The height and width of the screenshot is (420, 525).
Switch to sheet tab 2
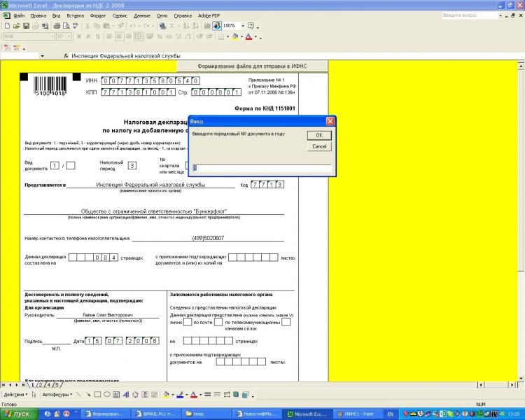click(x=40, y=385)
